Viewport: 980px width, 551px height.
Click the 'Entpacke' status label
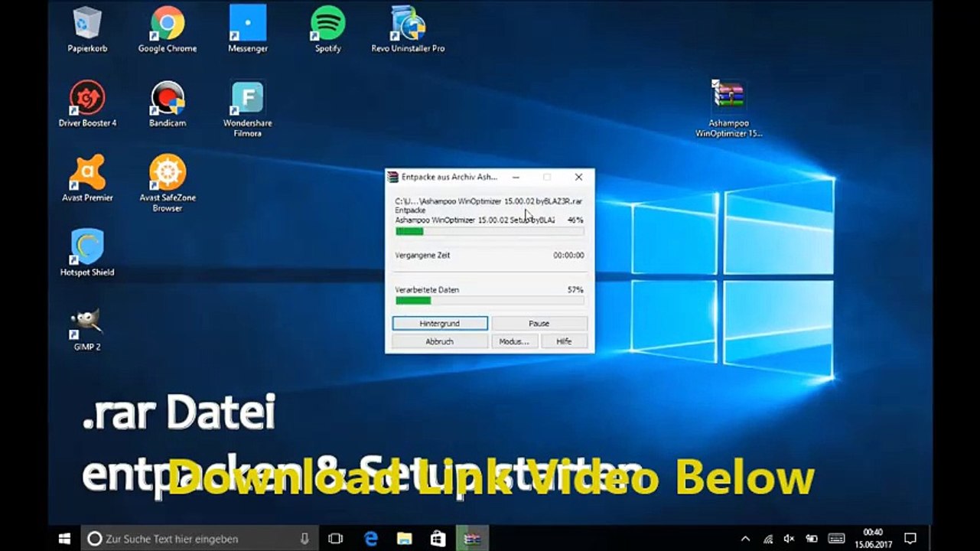[x=410, y=210]
